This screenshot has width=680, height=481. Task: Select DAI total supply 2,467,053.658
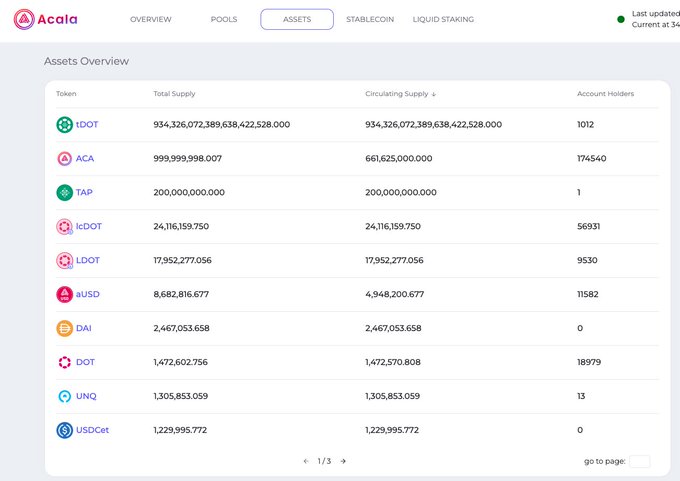point(181,328)
